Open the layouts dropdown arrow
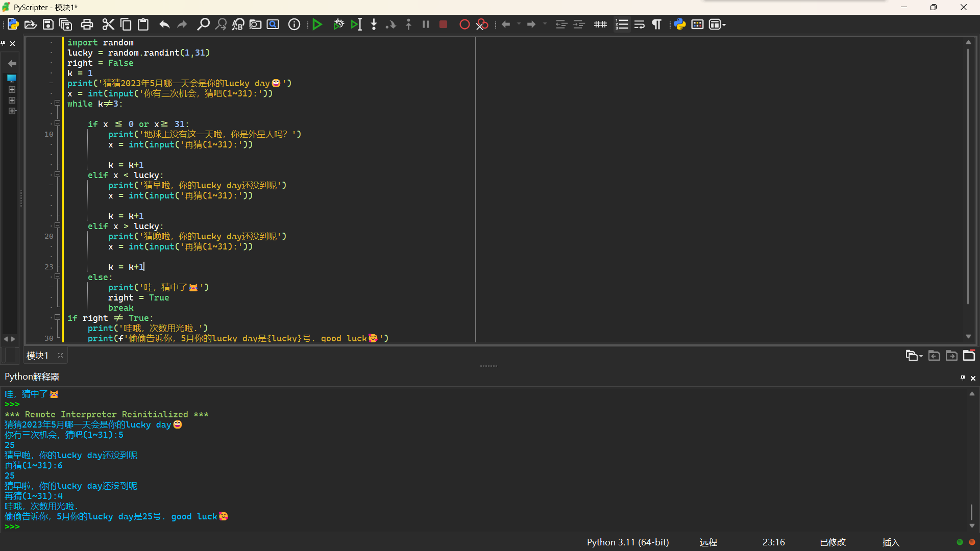Image resolution: width=980 pixels, height=551 pixels. pos(724,25)
